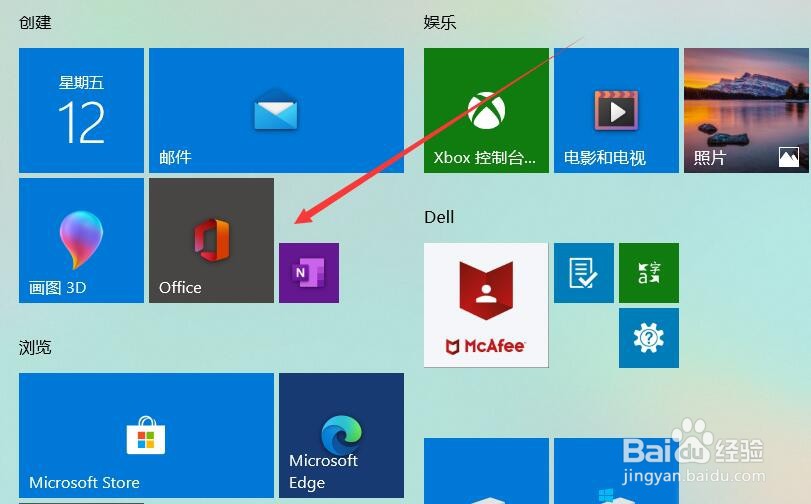Open the 电影和电视 tile
This screenshot has height=504, width=811.
click(x=617, y=110)
